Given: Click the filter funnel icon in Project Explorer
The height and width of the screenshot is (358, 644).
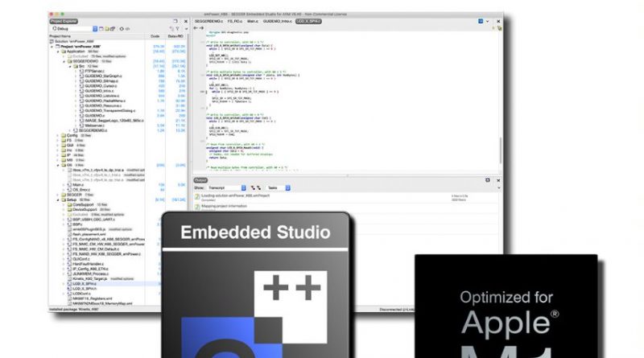Looking at the screenshot, I should coord(177,29).
